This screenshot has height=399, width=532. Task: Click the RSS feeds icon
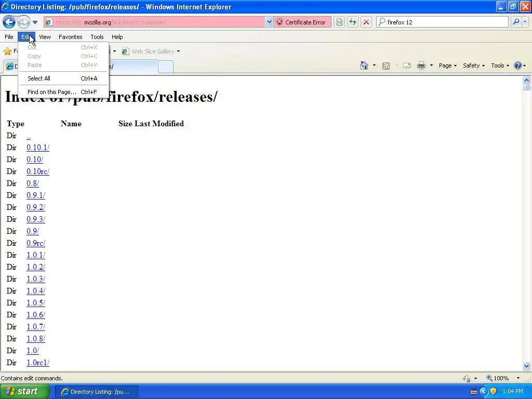click(x=386, y=66)
